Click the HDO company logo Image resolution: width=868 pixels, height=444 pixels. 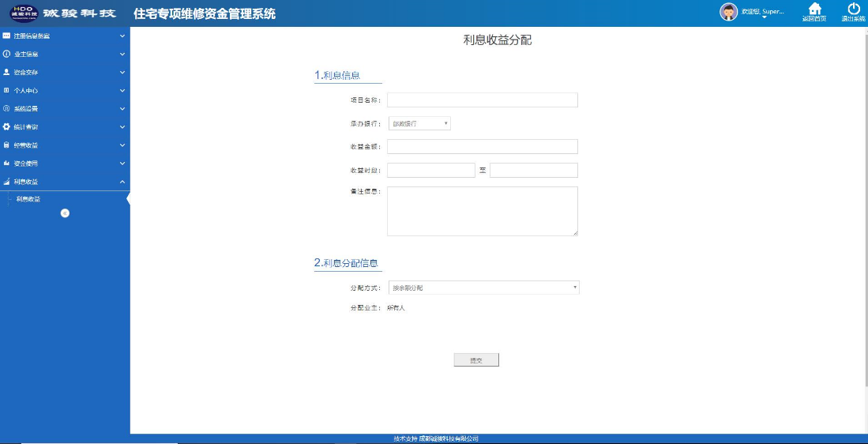(24, 13)
